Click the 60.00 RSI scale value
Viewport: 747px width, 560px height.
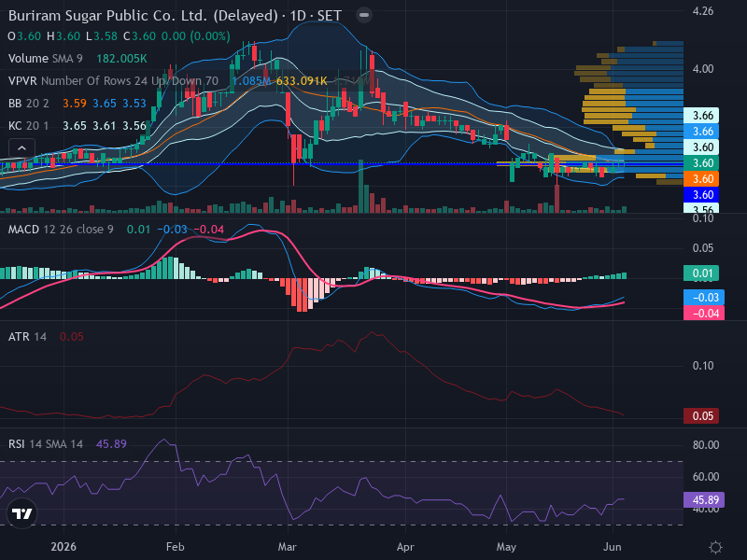[x=706, y=477]
